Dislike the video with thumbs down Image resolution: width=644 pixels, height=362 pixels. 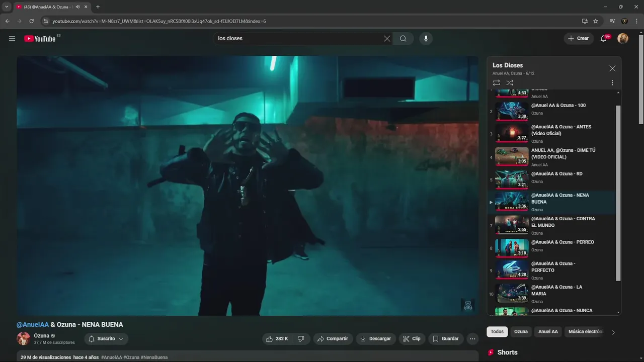pos(301,339)
